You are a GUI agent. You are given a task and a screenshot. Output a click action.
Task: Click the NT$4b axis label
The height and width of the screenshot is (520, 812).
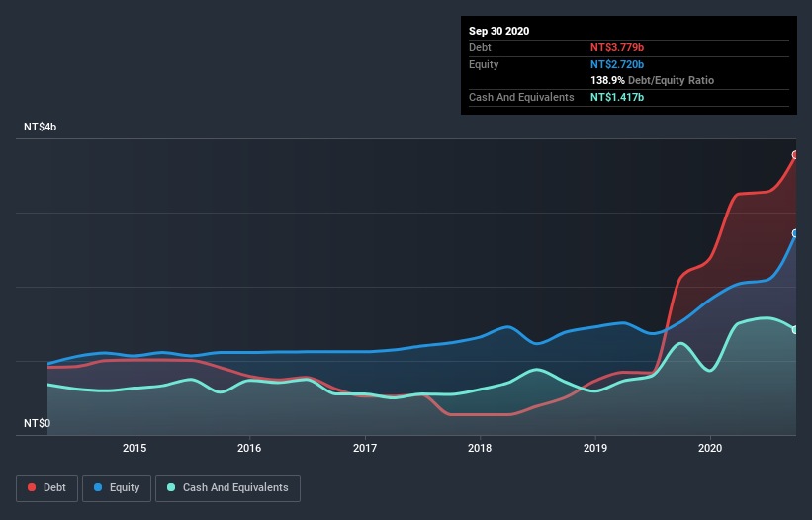[x=40, y=127]
